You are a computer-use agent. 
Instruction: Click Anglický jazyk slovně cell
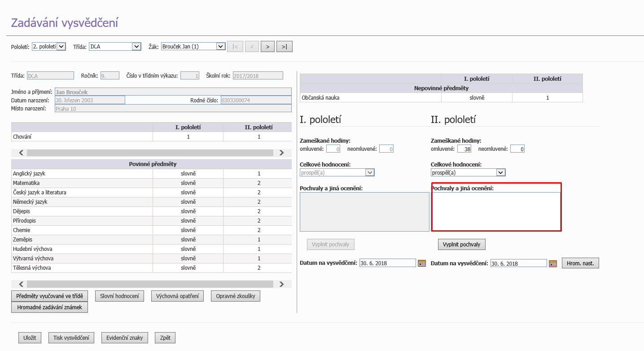coord(188,174)
